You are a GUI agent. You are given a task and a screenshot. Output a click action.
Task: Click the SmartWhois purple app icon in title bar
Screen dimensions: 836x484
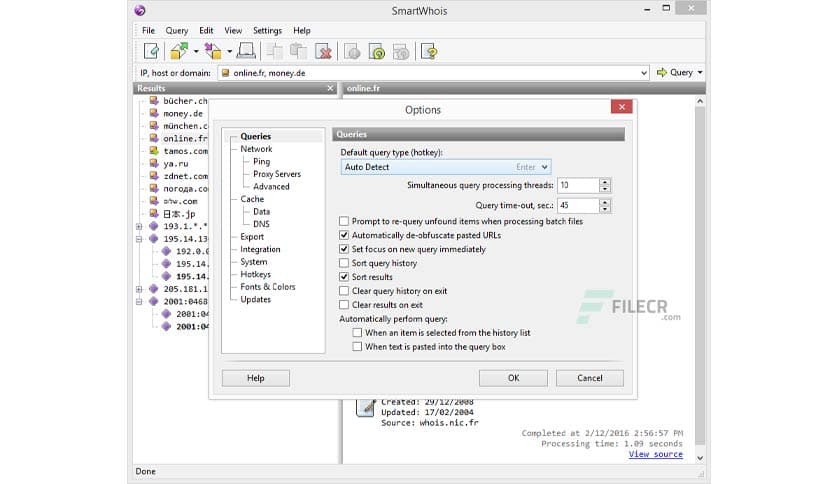(140, 10)
